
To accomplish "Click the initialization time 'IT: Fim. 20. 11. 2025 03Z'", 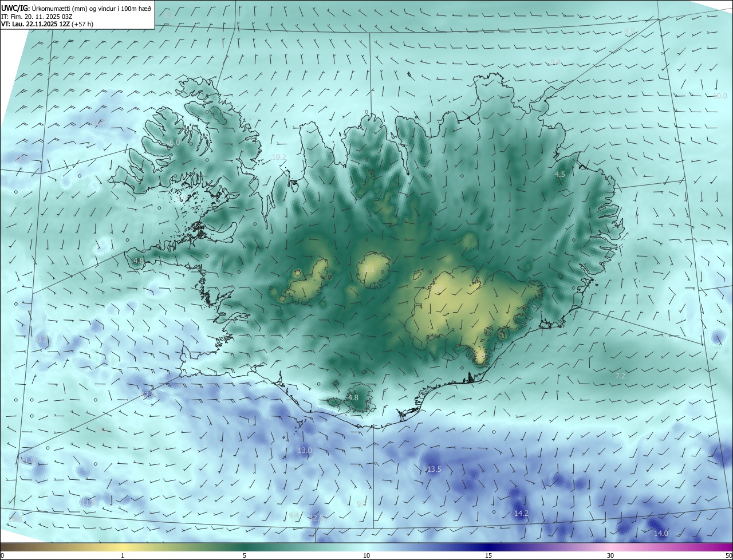I will pyautogui.click(x=37, y=17).
